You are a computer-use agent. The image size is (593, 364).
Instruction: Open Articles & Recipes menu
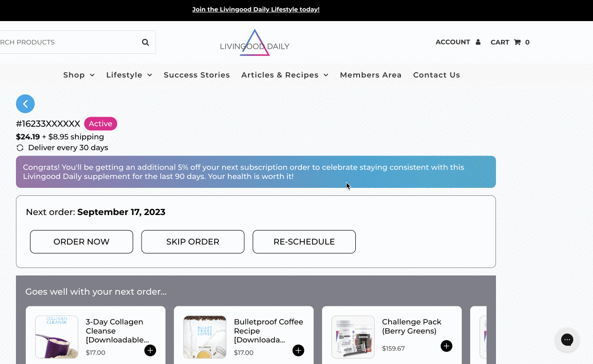click(280, 75)
